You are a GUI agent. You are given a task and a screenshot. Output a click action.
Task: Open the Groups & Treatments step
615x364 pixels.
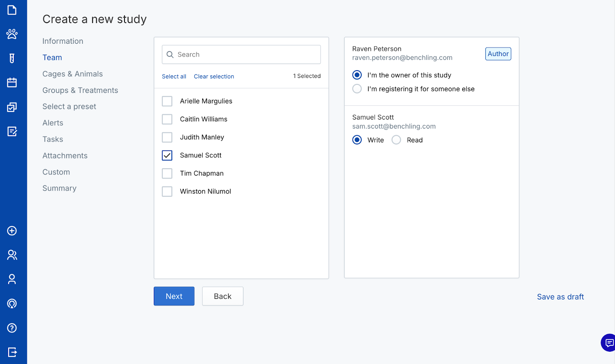pos(80,91)
